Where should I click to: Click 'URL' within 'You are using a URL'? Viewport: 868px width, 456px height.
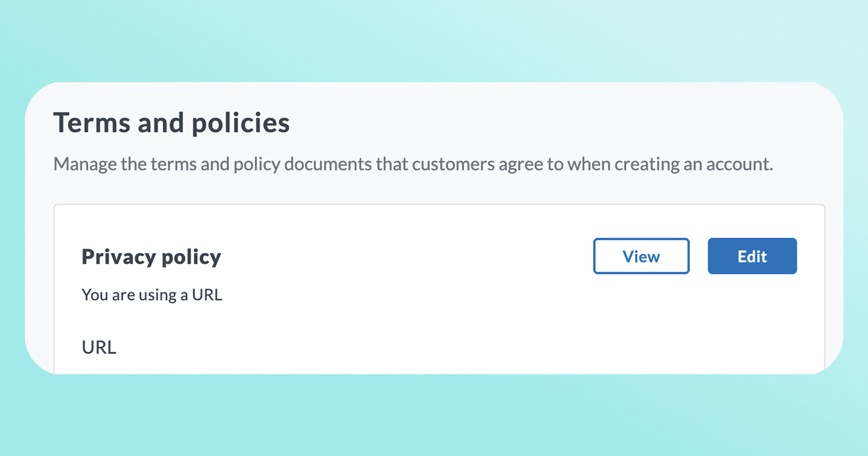207,294
